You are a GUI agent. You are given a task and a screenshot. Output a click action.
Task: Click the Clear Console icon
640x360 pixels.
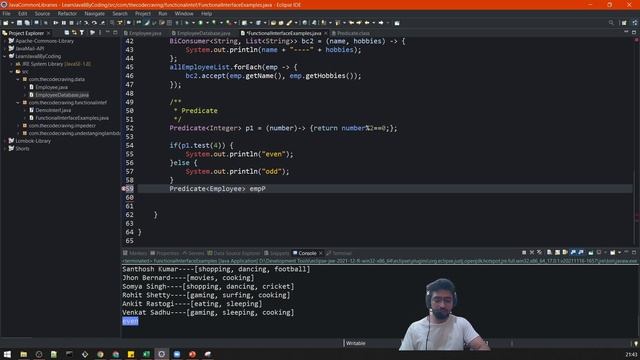pos(549,253)
